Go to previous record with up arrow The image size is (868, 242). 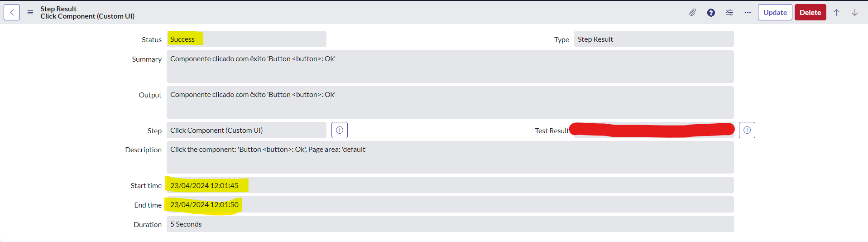coord(836,12)
